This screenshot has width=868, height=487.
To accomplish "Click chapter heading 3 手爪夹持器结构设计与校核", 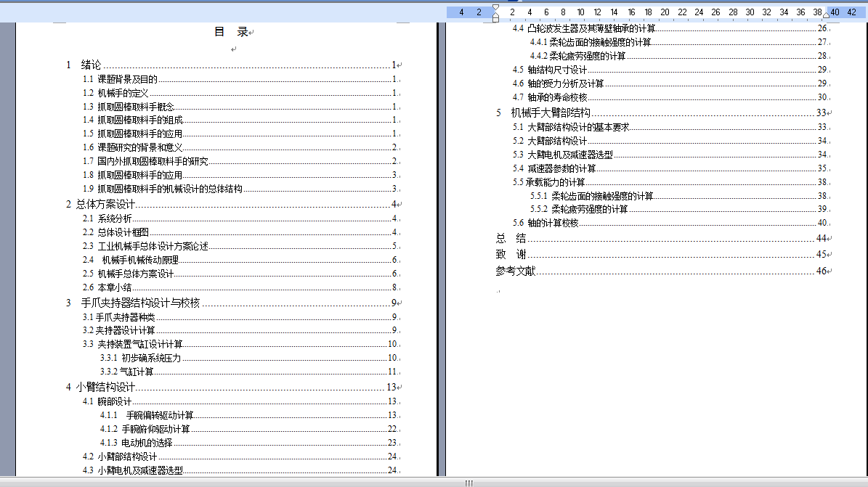I will 232,303.
